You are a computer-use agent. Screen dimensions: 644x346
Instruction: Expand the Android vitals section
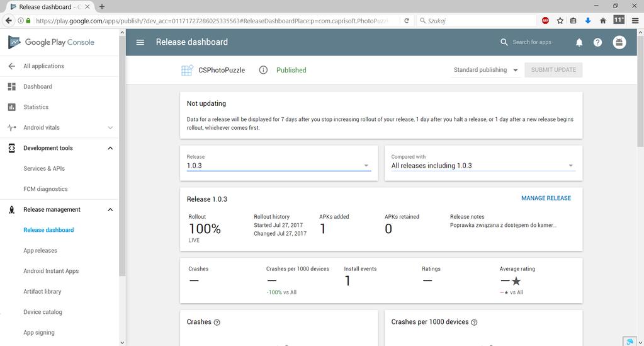click(110, 127)
